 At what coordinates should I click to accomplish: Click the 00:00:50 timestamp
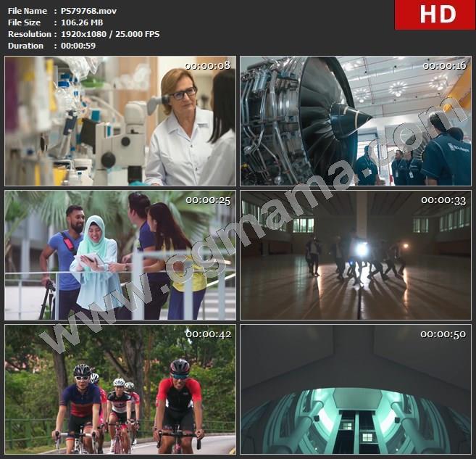click(x=444, y=334)
